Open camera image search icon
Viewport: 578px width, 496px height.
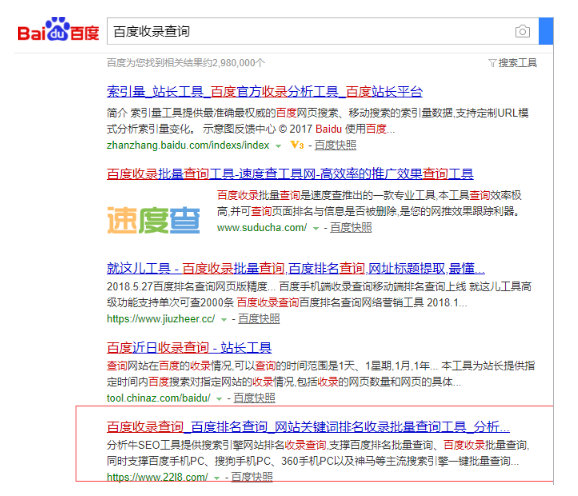(522, 31)
